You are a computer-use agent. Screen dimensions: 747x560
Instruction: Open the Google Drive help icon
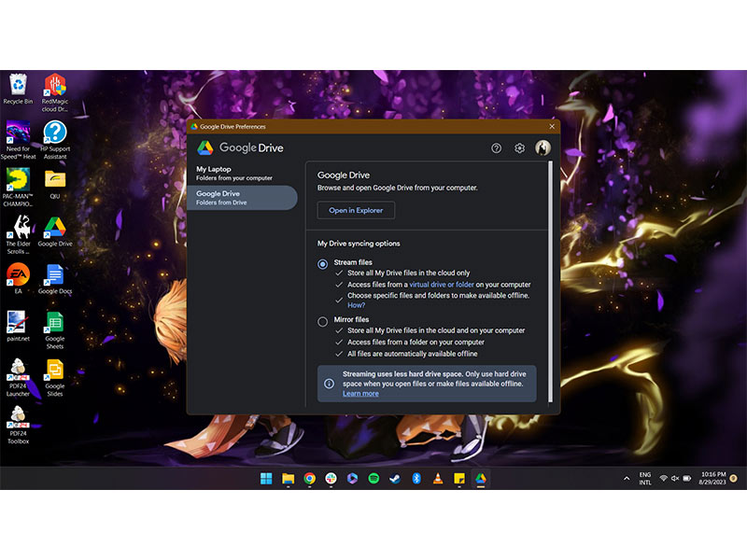(496, 148)
